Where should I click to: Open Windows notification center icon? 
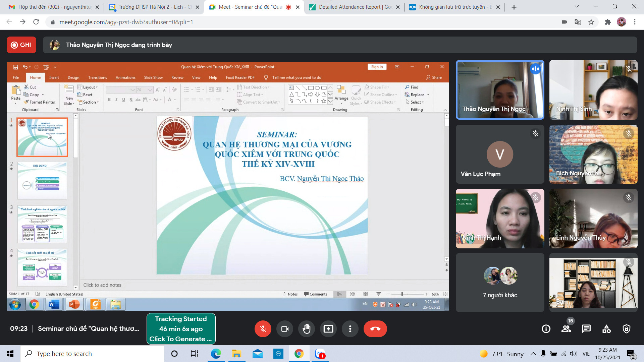[x=631, y=354]
